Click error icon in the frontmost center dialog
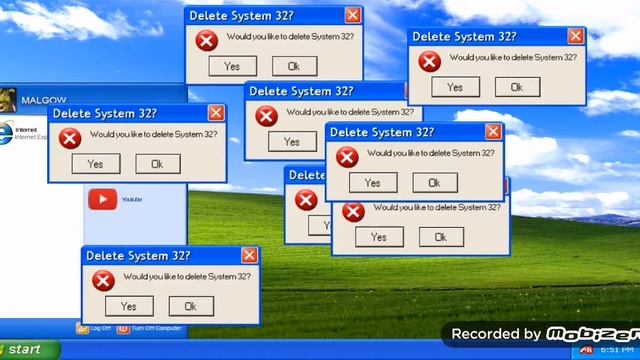640x360 pixels. pyautogui.click(x=347, y=157)
